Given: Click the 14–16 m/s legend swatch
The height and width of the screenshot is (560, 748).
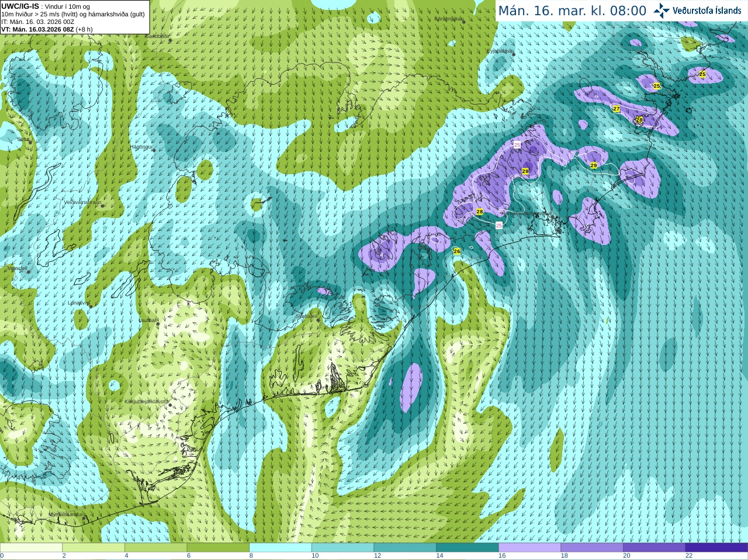Looking at the screenshot, I should point(467,548).
